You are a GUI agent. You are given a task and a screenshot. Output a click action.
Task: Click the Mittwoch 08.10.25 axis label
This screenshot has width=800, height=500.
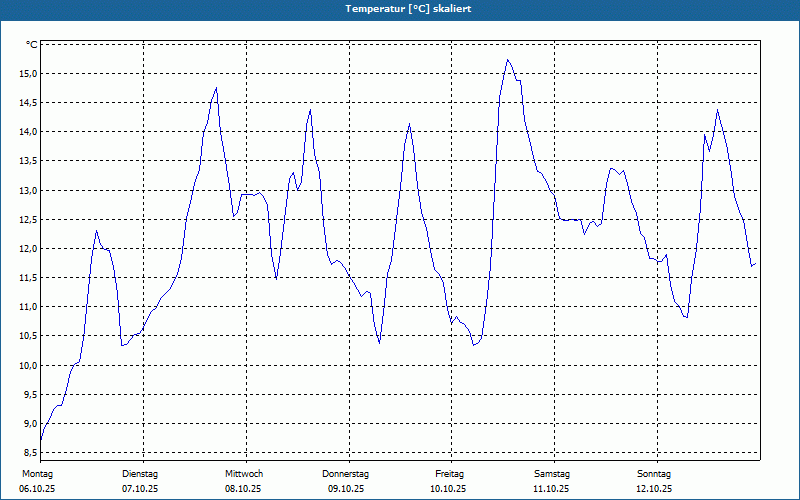(243, 481)
